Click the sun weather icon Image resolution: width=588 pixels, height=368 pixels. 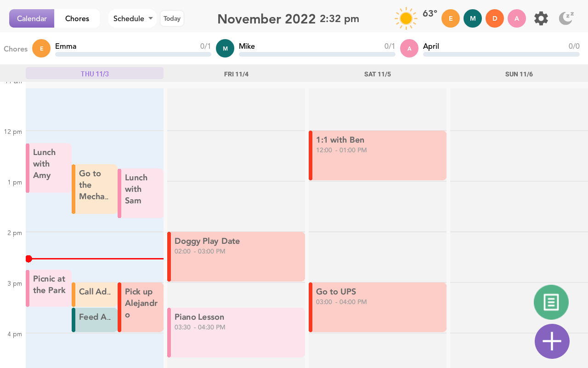click(x=406, y=18)
